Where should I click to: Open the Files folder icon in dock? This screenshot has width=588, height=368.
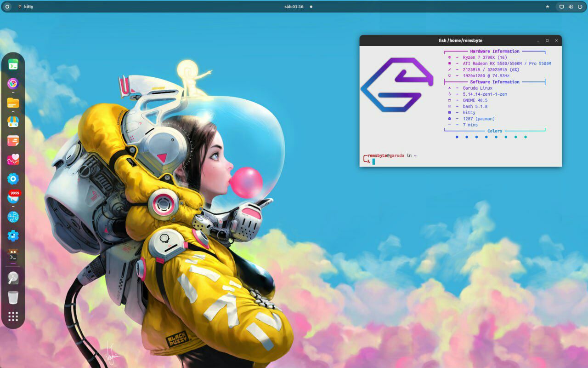pyautogui.click(x=13, y=103)
